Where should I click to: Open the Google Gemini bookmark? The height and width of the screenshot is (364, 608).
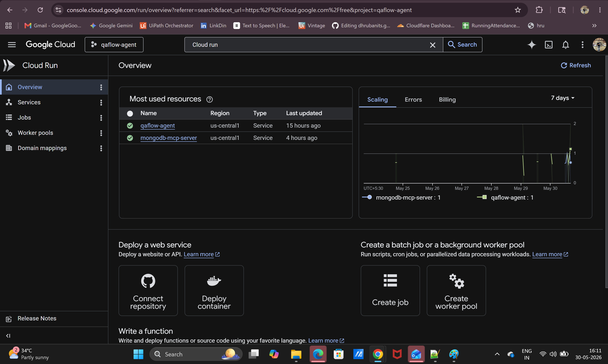(111, 26)
